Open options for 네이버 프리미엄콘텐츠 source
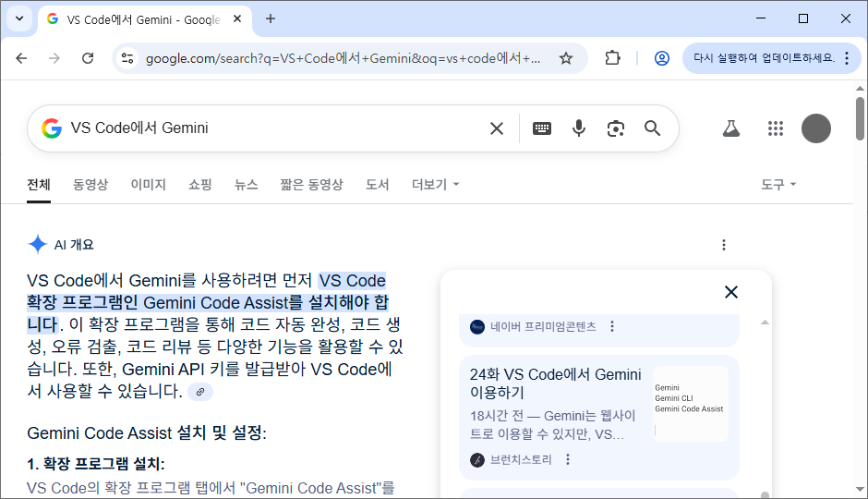 [611, 327]
